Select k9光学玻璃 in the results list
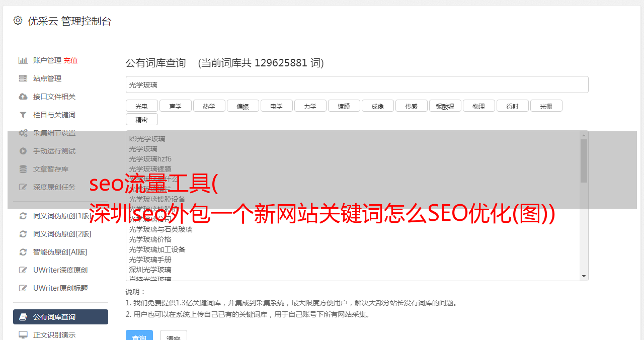Screen dimensions: 644x340 tap(147, 139)
